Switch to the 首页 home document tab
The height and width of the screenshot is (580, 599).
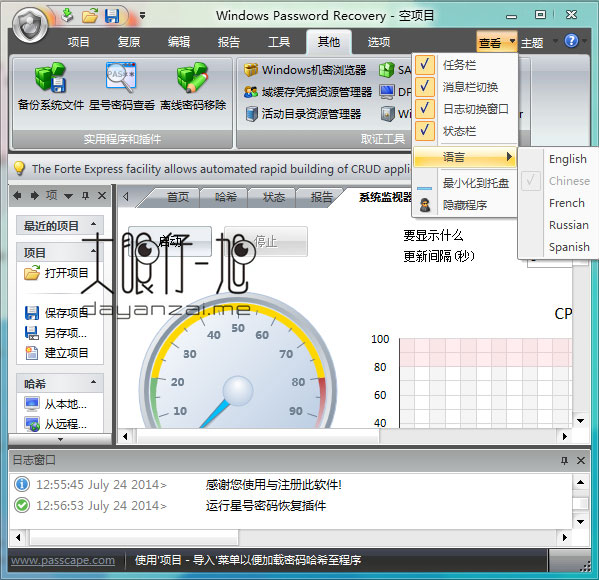pos(178,197)
